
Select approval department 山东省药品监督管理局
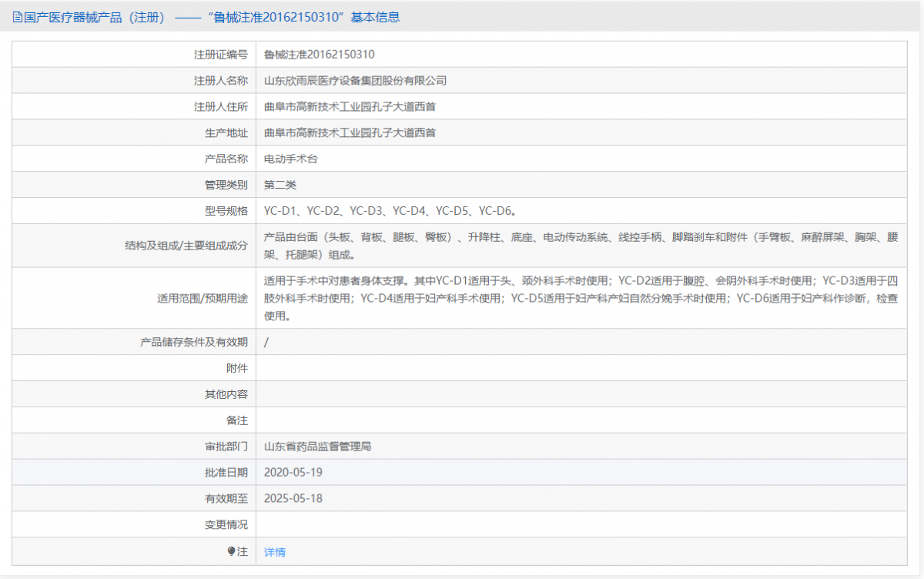(x=318, y=447)
